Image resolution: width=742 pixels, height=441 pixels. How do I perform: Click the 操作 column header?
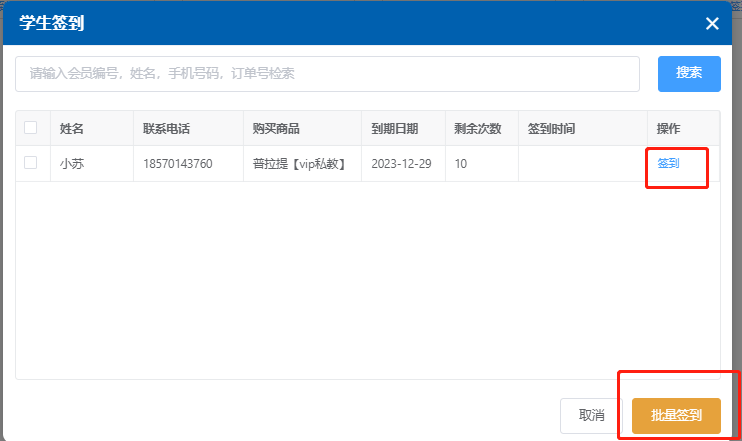click(668, 129)
